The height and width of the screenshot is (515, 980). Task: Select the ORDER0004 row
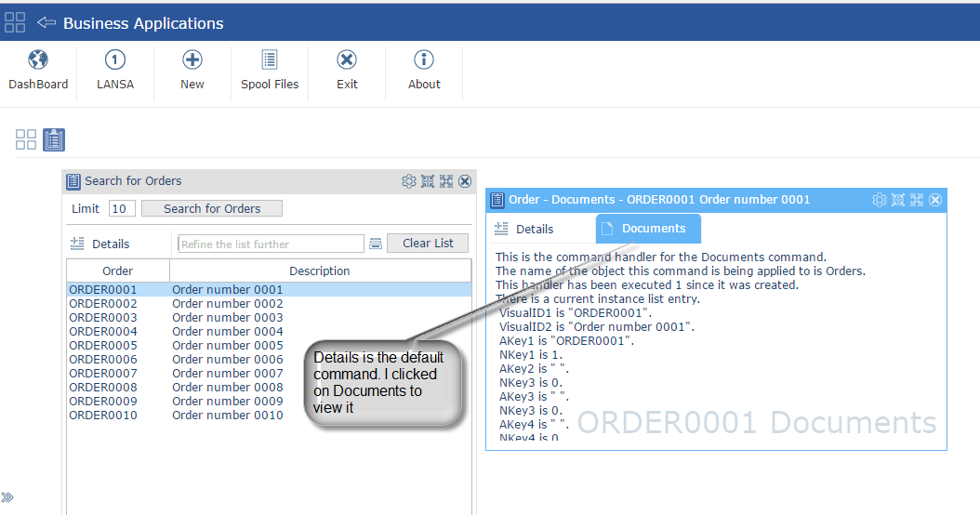[269, 331]
